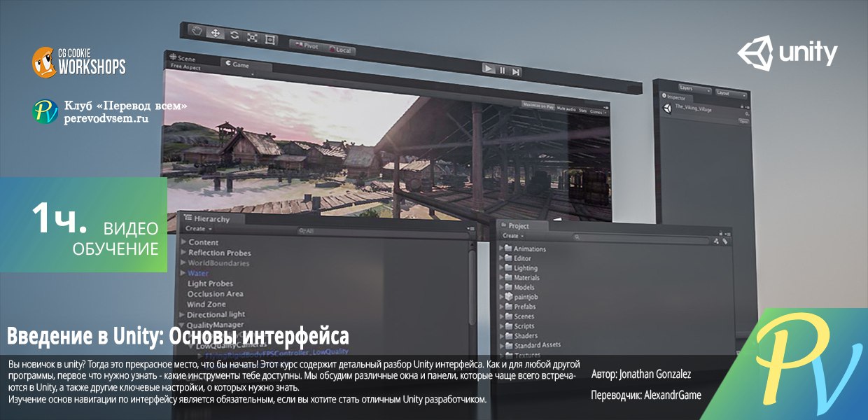The image size is (868, 420).
Task: Select Light Probes in Hierarchy
Action: coord(210,283)
